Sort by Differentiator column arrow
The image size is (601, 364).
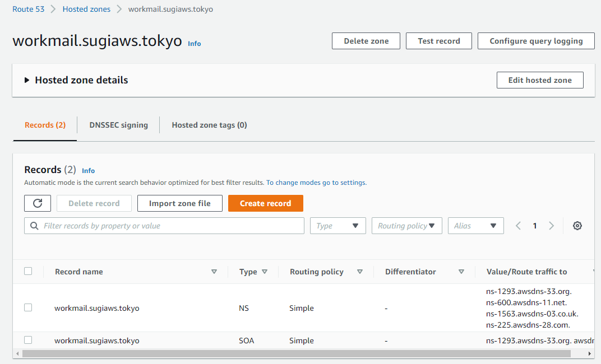pos(461,272)
